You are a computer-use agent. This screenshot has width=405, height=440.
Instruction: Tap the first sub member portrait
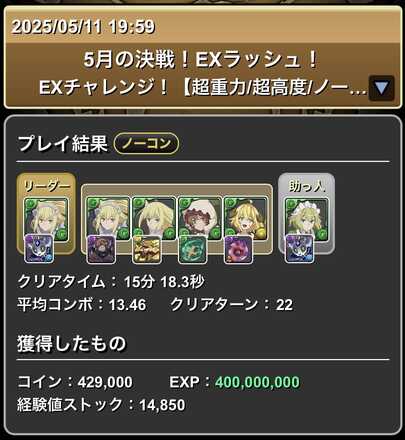click(x=108, y=218)
